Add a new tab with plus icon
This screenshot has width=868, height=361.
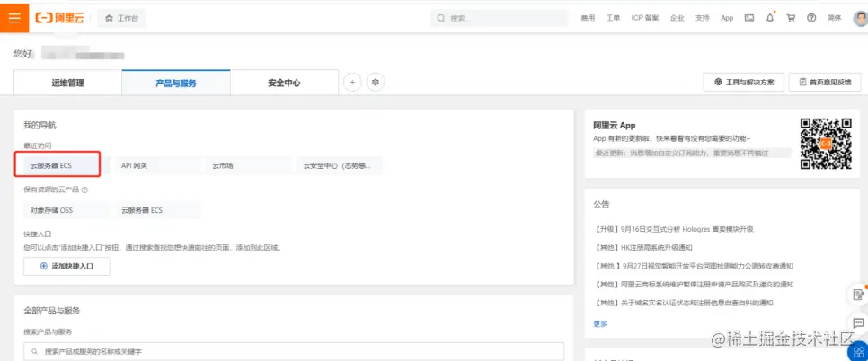pos(352,83)
